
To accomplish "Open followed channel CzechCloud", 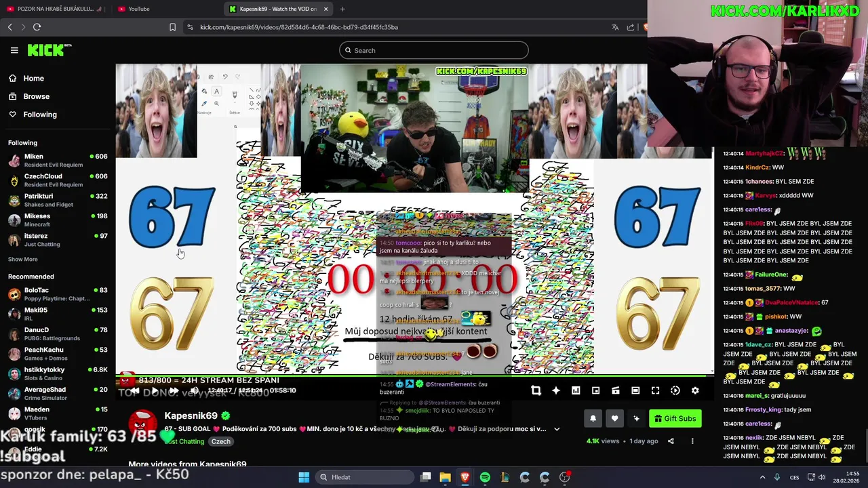I will (x=58, y=180).
